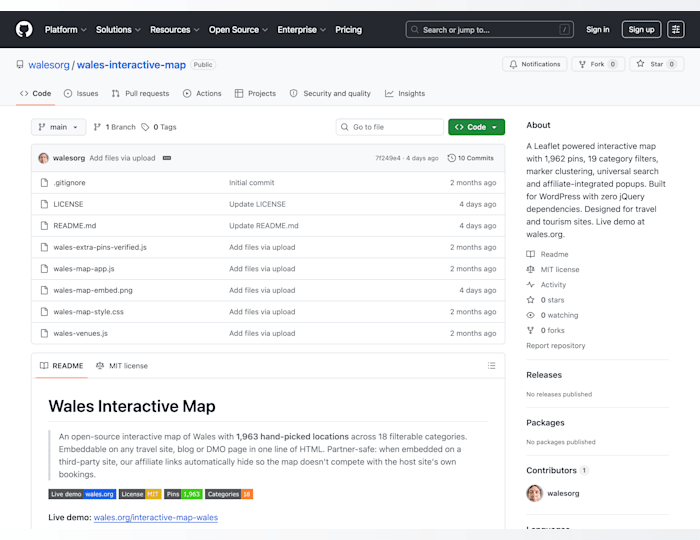700x540 pixels.
Task: Expand commit message details ellipsis
Action: click(x=167, y=158)
